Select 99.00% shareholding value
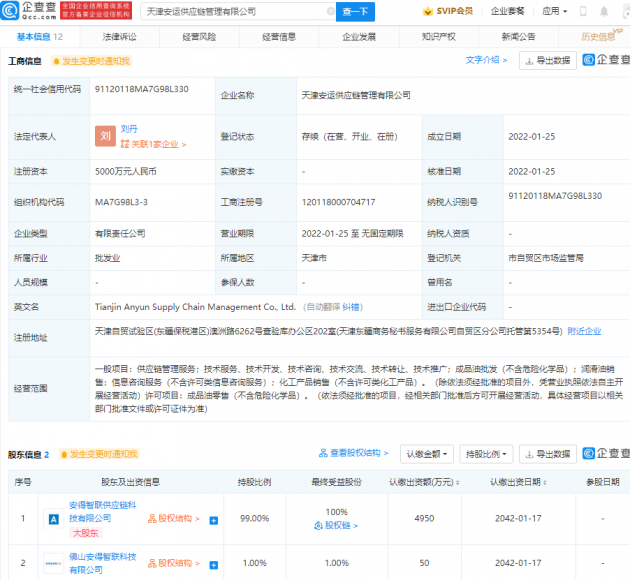Viewport: 630px width, 580px height. (255, 519)
